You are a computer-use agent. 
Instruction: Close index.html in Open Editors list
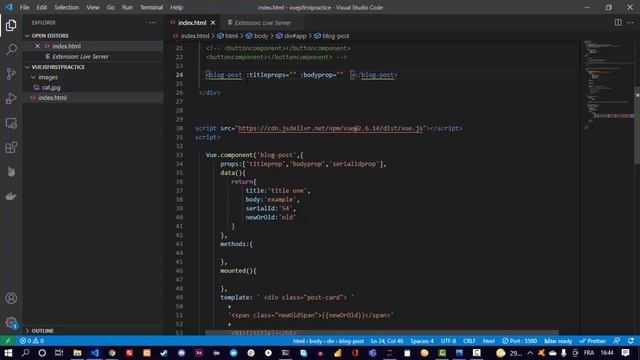pyautogui.click(x=37, y=46)
